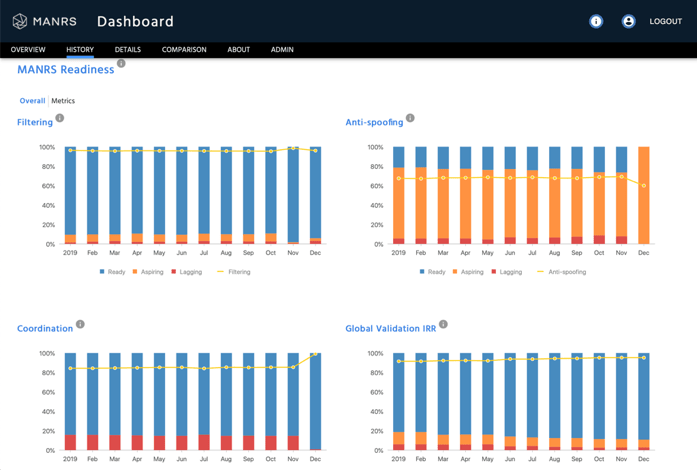
Task: Toggle Lagging series in Filtering legend
Action: point(187,272)
